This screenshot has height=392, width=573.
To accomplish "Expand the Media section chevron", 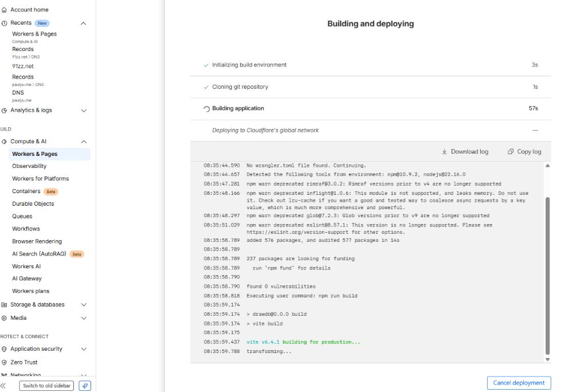I will pyautogui.click(x=84, y=317).
